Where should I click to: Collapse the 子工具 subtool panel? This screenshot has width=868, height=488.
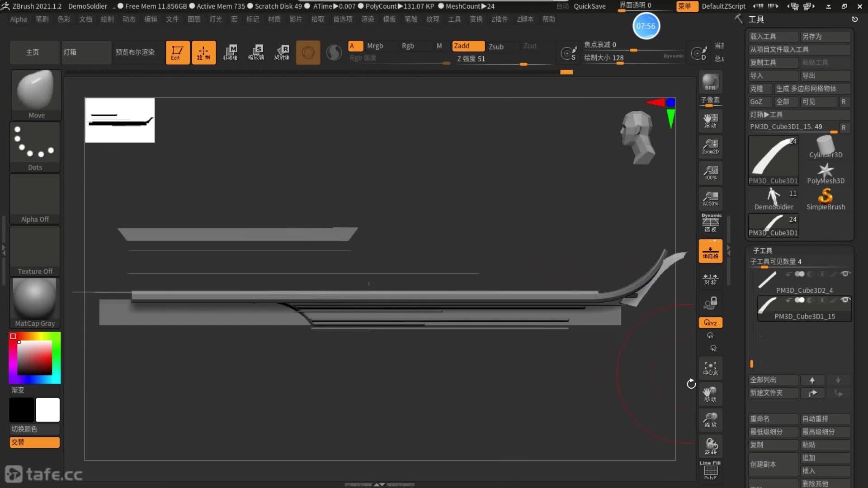762,250
